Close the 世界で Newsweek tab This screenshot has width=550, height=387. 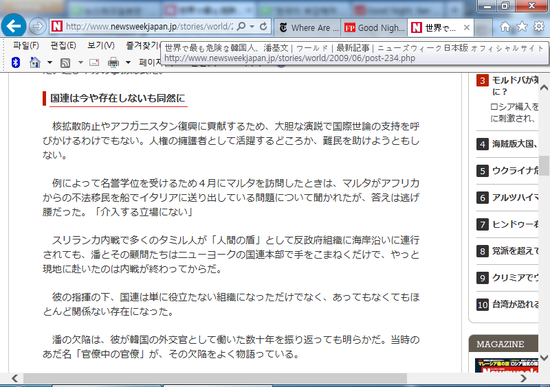click(x=467, y=27)
